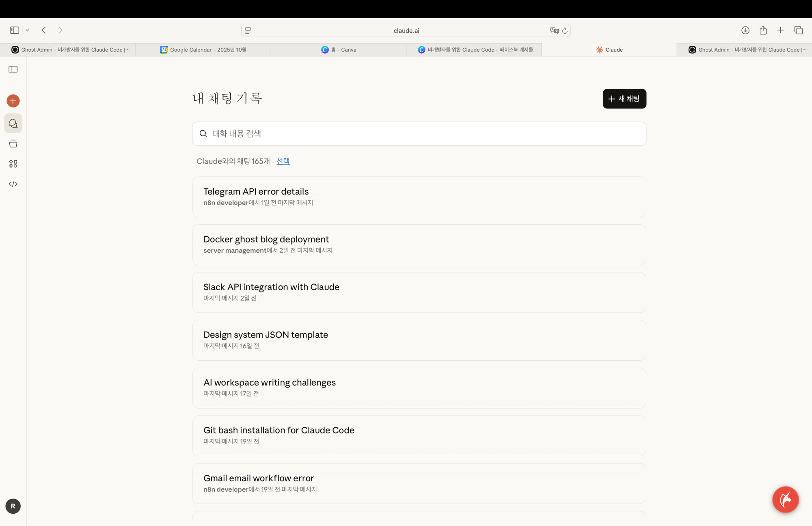Click the 새 채팅 button

(x=624, y=99)
